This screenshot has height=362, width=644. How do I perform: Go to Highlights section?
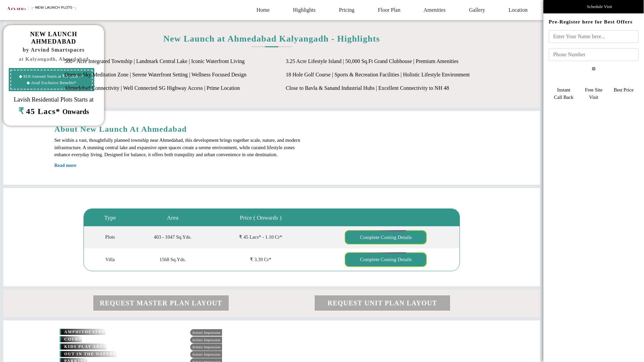click(x=304, y=10)
